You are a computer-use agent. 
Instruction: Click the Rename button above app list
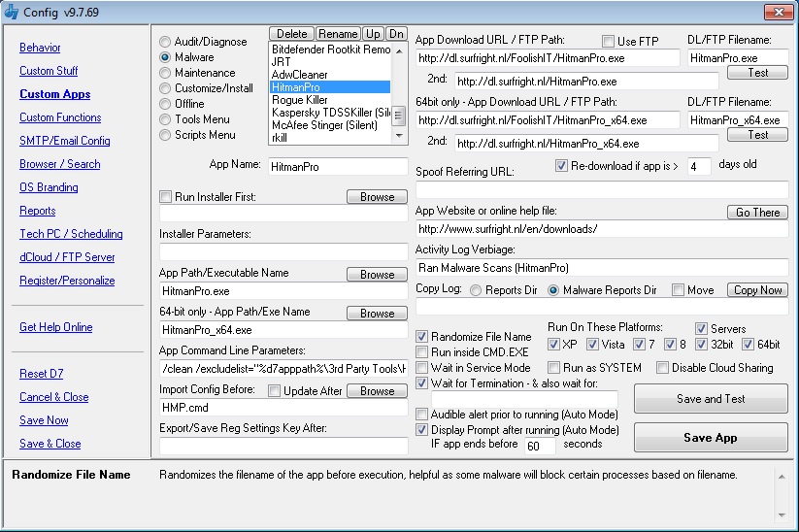point(338,34)
